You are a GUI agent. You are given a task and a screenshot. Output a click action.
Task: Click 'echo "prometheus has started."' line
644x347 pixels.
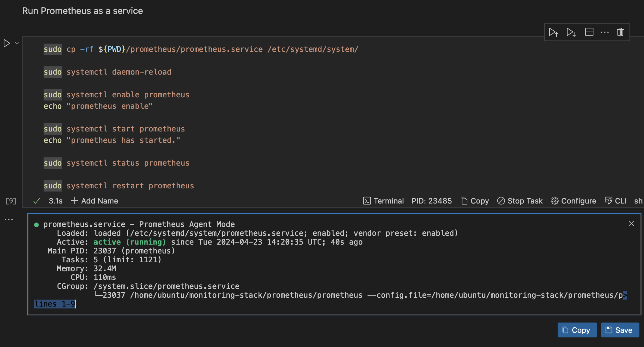click(112, 140)
